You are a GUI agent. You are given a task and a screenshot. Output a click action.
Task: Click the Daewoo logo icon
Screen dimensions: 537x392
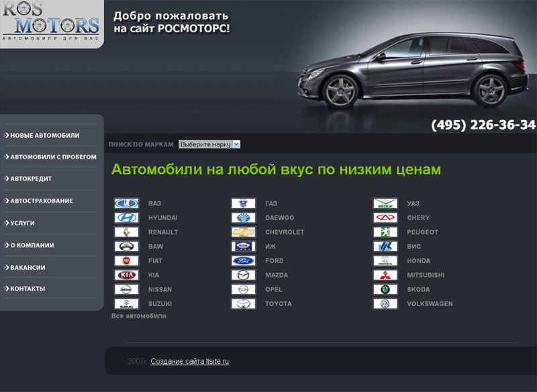coord(244,217)
